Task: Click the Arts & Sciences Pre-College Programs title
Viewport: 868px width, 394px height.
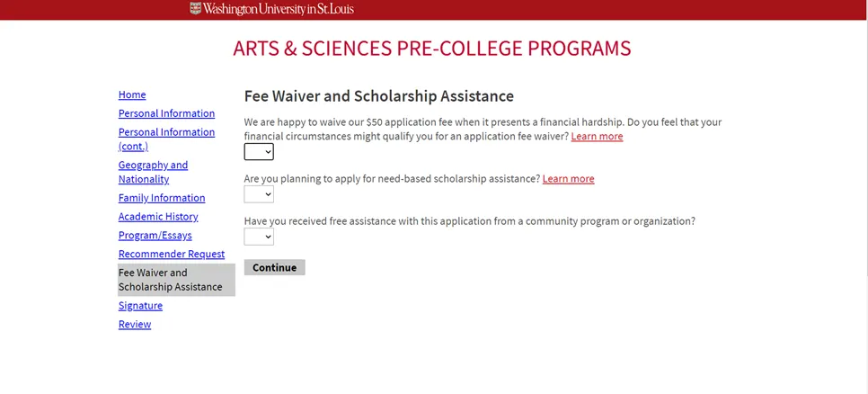Action: coord(432,49)
